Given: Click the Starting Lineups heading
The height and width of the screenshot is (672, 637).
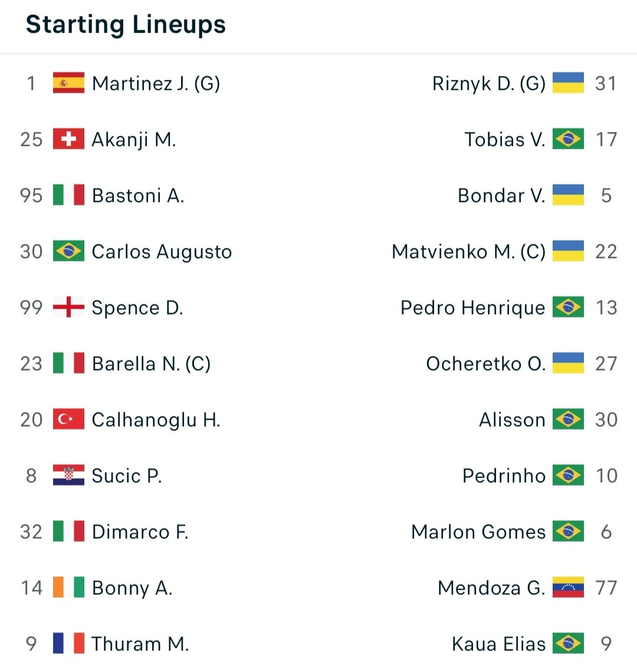Looking at the screenshot, I should 126,24.
